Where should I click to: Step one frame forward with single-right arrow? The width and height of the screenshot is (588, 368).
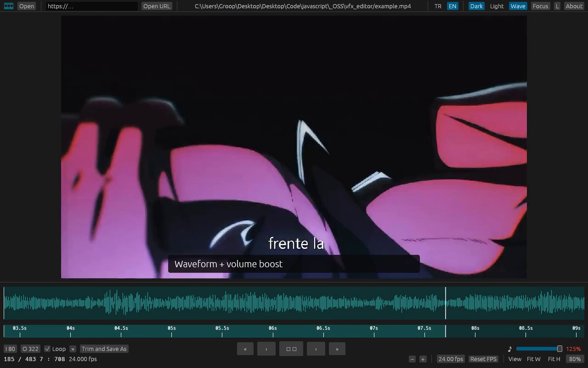(x=316, y=349)
